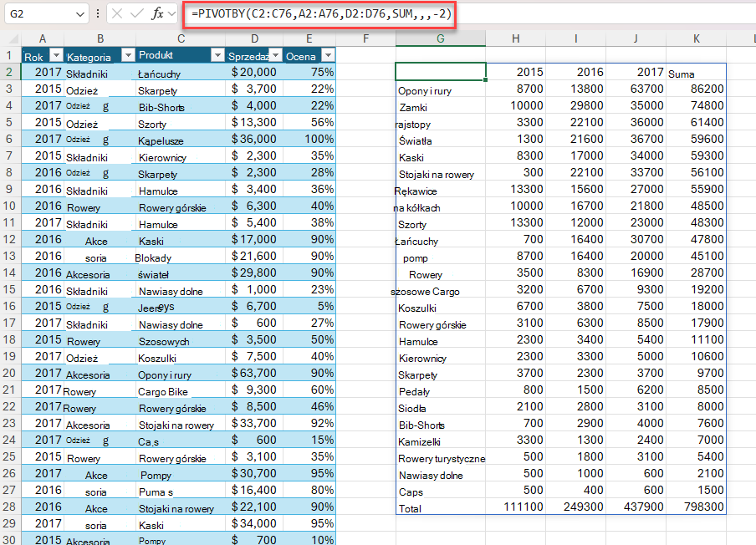Click the Zamki pivot row label

(413, 108)
